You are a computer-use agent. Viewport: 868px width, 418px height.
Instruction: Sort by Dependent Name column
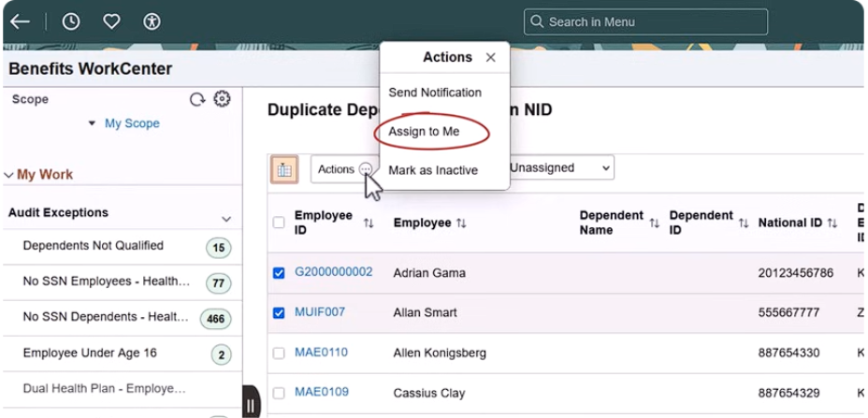(655, 223)
